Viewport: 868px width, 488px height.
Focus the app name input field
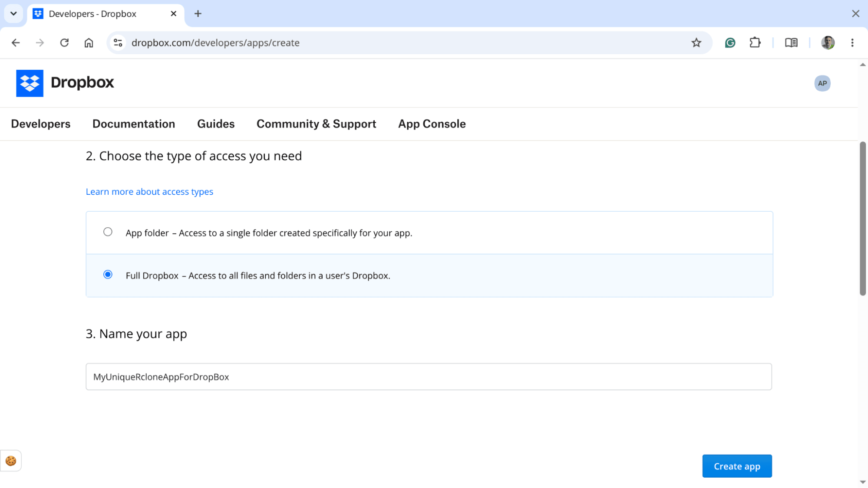click(429, 377)
